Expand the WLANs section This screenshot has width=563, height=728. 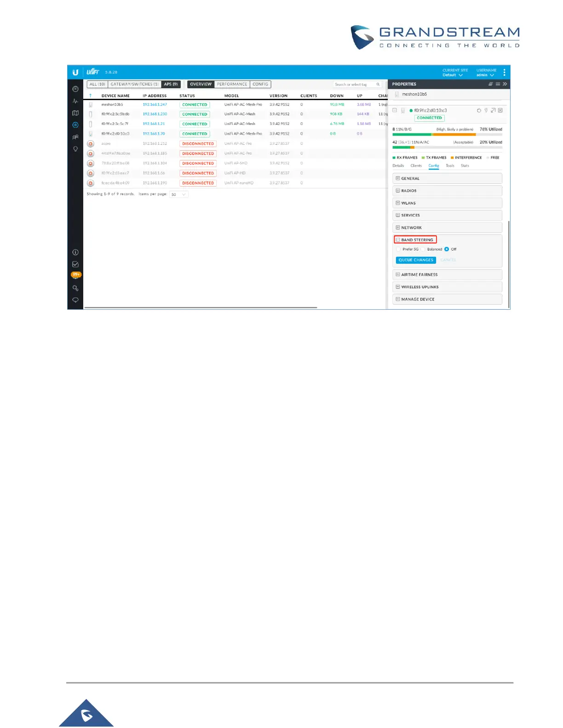[x=447, y=203]
